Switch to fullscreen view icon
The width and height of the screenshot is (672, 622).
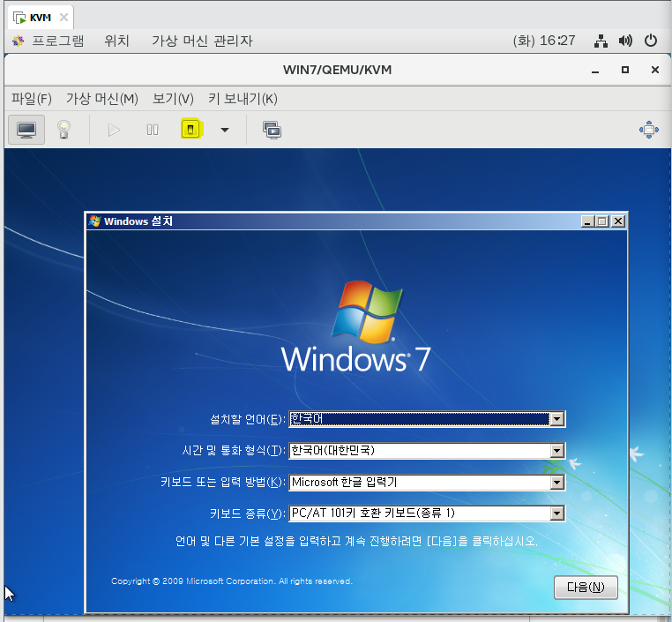(649, 130)
